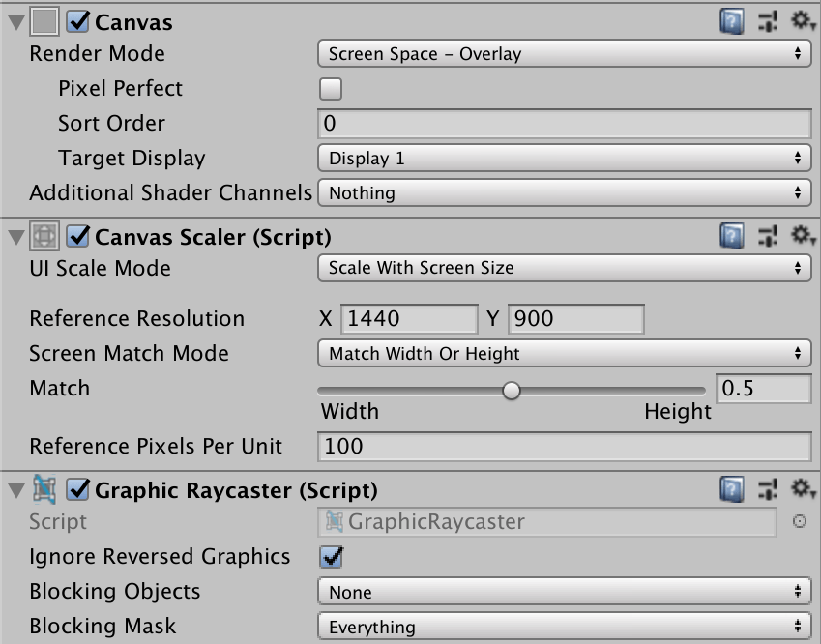
Task: Open the UI Scale Mode dropdown
Action: 564,268
